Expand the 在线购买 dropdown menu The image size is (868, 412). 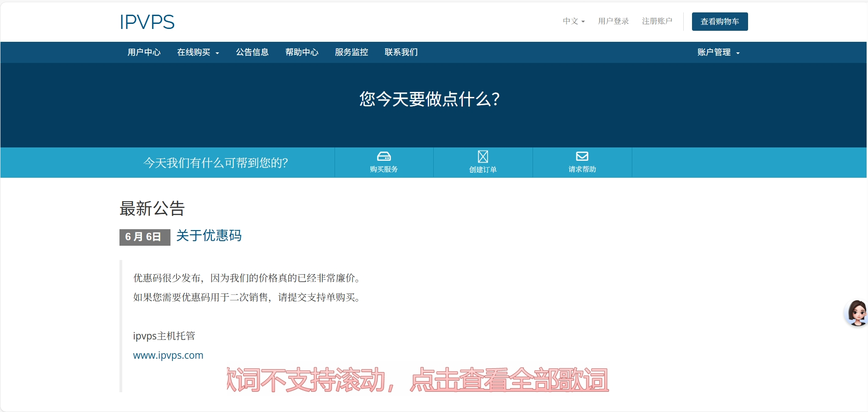coord(198,52)
